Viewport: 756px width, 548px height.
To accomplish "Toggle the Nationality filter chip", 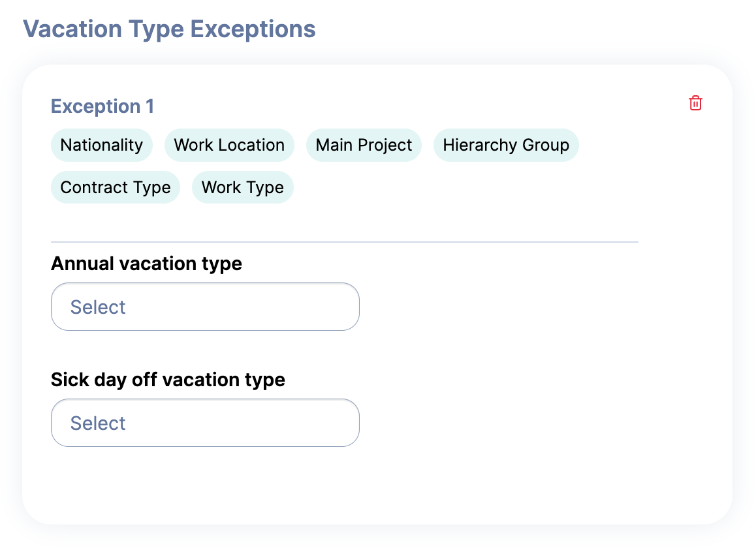I will click(x=102, y=145).
